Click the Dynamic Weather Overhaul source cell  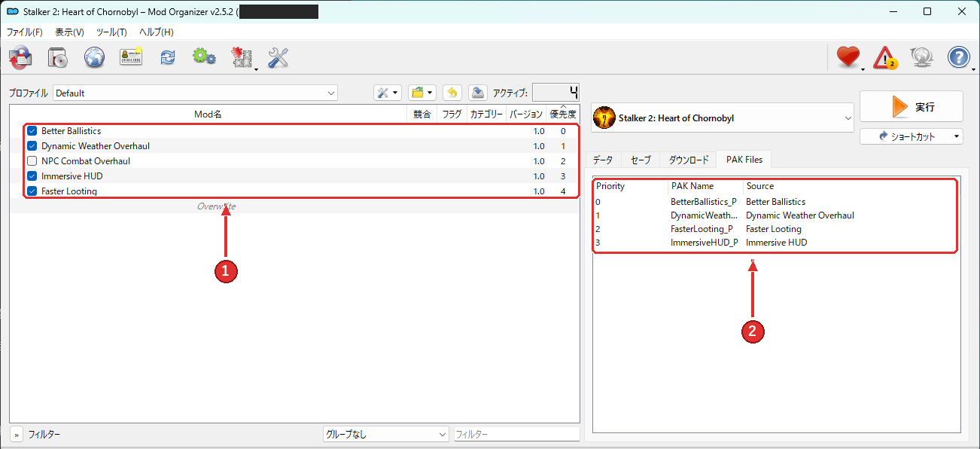click(x=799, y=215)
